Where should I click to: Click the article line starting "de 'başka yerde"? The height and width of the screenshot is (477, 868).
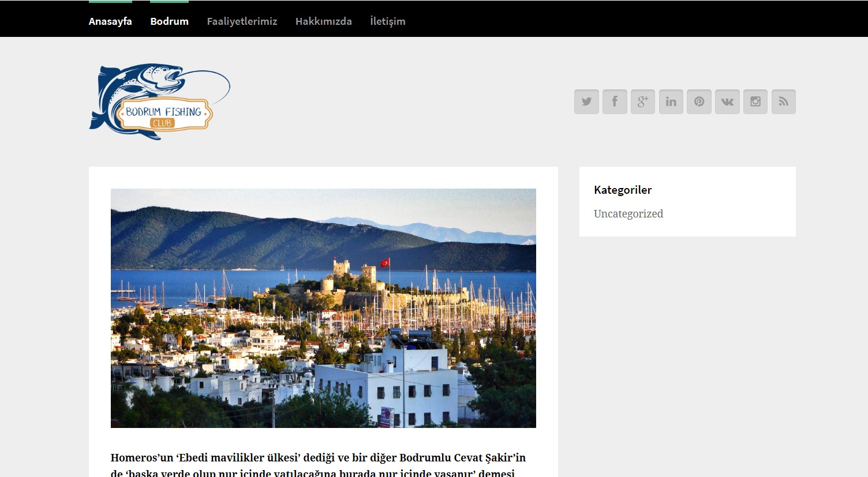click(312, 473)
